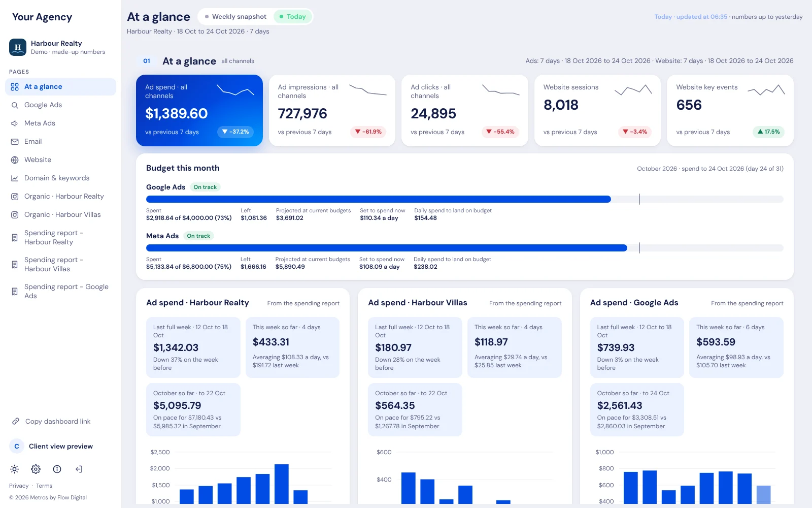This screenshot has width=812, height=508.
Task: Open Harbour Villas' From the spending report
Action: tap(525, 303)
